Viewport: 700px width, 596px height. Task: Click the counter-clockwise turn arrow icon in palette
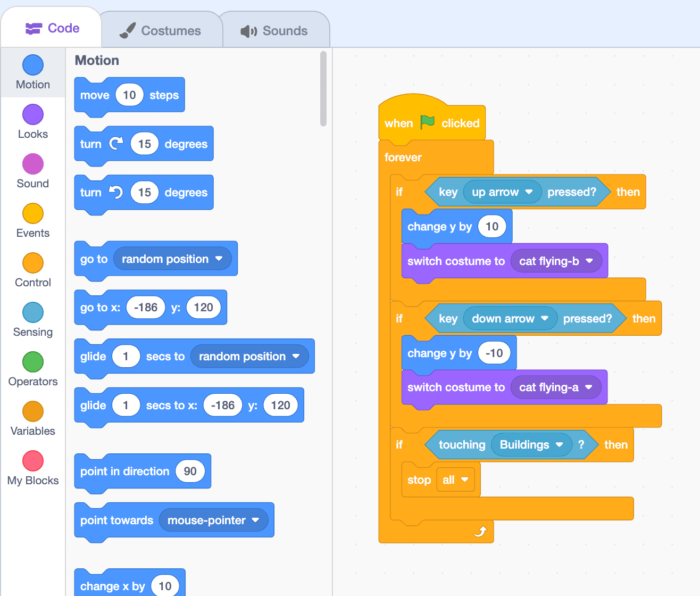coord(116,192)
